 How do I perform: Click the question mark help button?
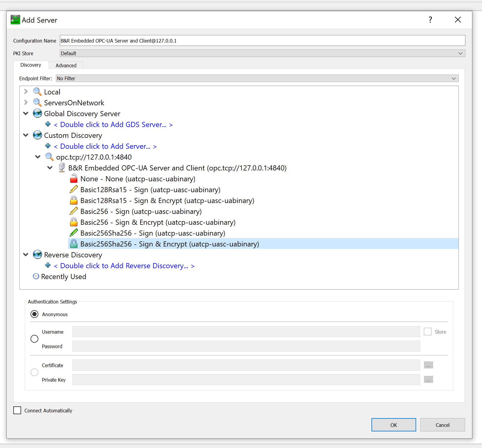[x=430, y=20]
